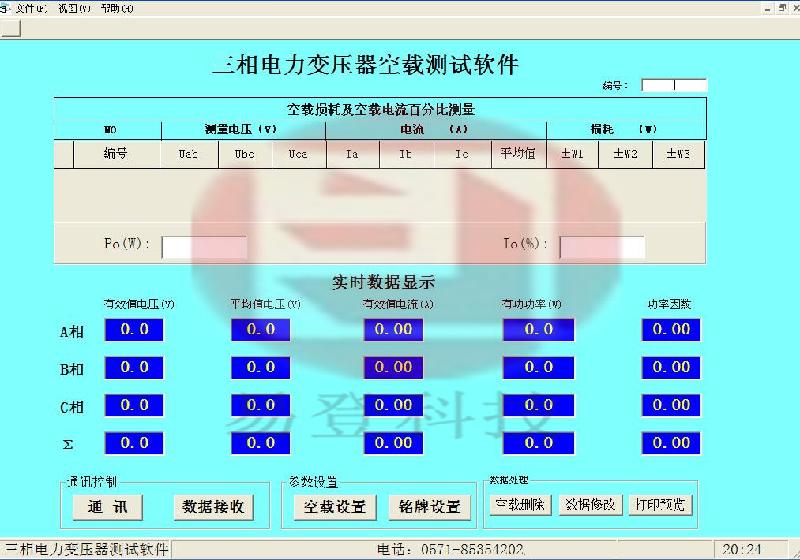Select the Ic column header
Screen dimensions: 800x560
point(462,154)
